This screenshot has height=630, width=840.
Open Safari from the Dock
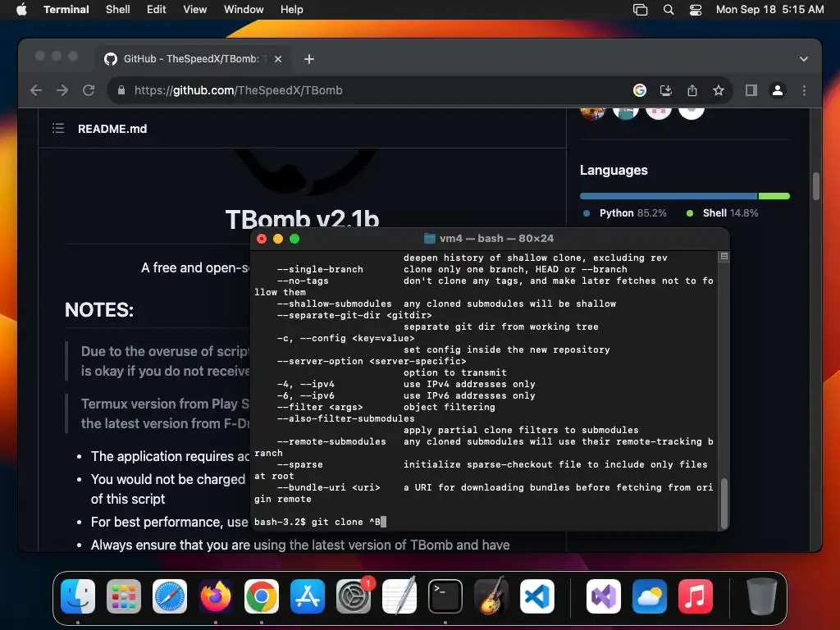coord(170,596)
